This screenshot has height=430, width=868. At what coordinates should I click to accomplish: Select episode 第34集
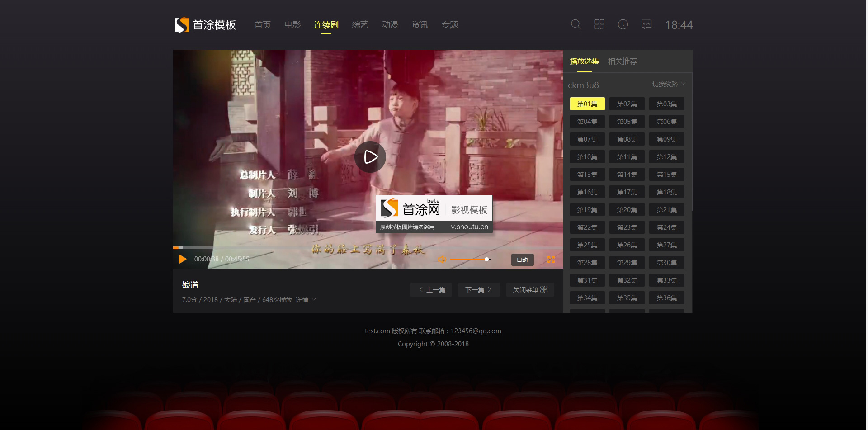[587, 298]
